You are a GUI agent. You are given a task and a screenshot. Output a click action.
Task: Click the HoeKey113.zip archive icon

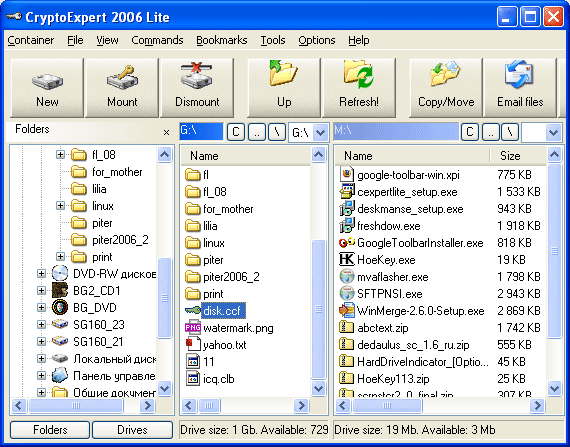pos(346,378)
